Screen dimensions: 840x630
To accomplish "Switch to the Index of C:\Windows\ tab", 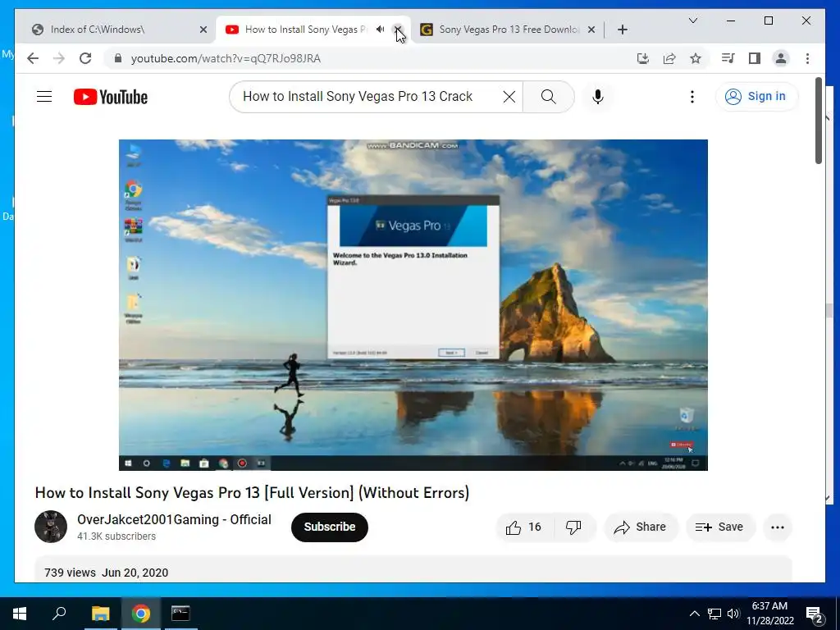I will (x=115, y=30).
